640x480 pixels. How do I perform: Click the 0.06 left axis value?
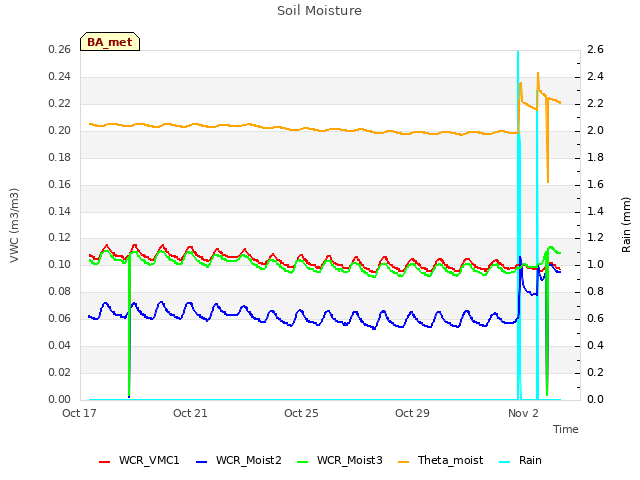click(60, 319)
